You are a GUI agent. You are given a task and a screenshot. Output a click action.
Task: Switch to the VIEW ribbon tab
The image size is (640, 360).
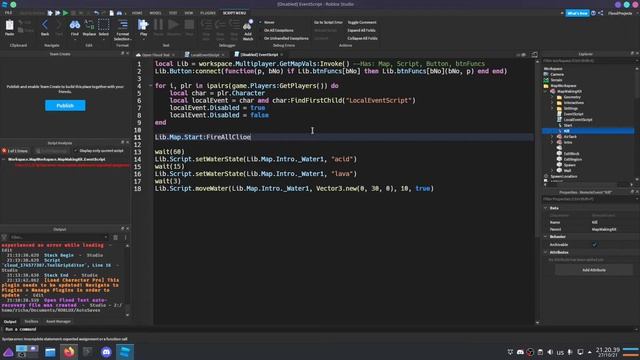[x=189, y=13]
